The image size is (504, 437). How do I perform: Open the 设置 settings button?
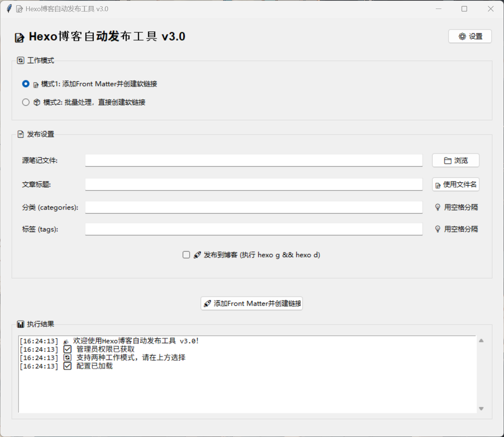pyautogui.click(x=470, y=36)
